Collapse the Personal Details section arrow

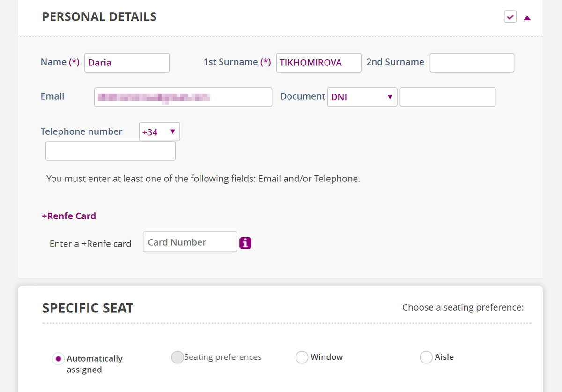pos(527,18)
